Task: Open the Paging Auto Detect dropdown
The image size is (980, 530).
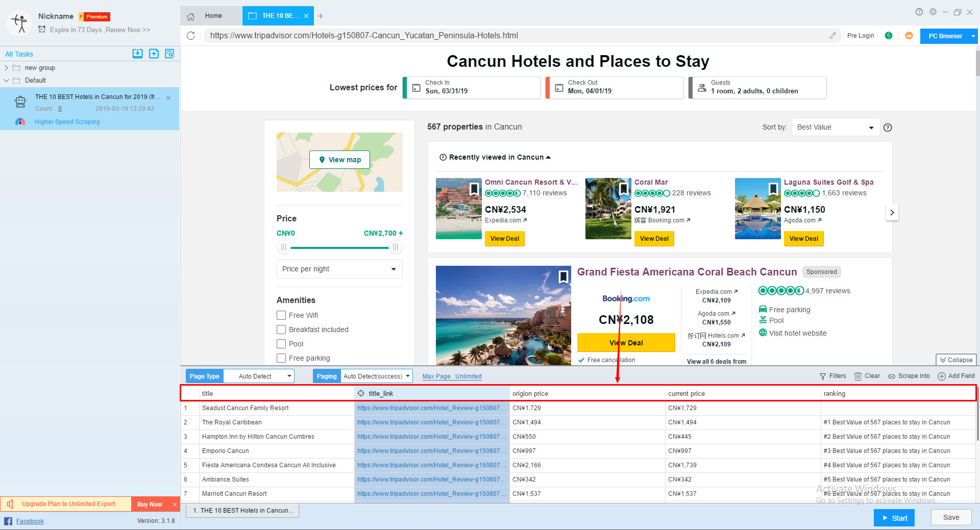Action: tap(377, 376)
